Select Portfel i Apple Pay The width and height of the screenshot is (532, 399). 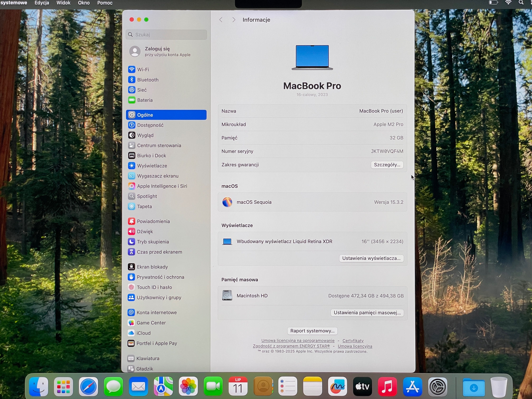pos(166,343)
